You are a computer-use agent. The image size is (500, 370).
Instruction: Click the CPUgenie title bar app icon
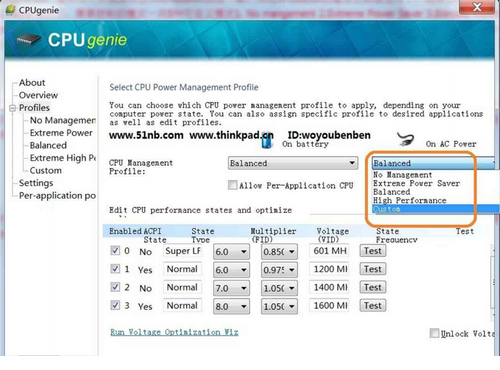(x=11, y=10)
